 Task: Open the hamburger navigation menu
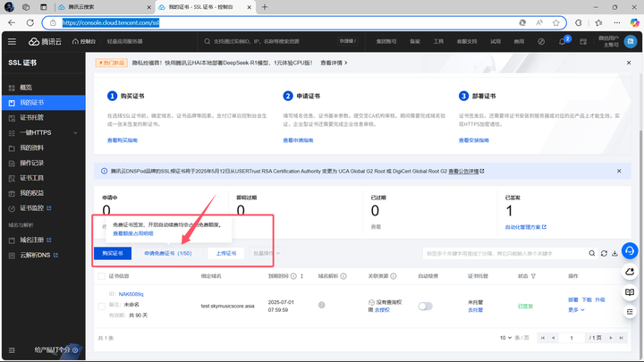point(12,41)
